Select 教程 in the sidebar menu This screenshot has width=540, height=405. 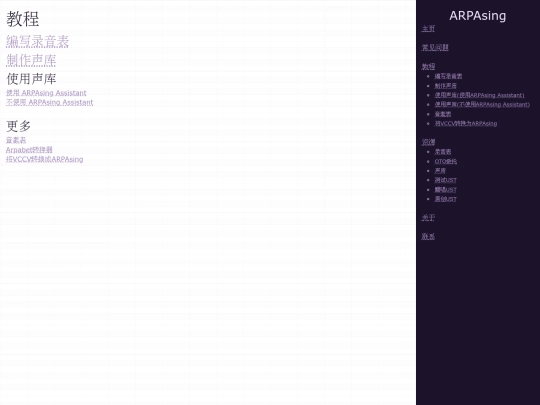click(x=428, y=66)
